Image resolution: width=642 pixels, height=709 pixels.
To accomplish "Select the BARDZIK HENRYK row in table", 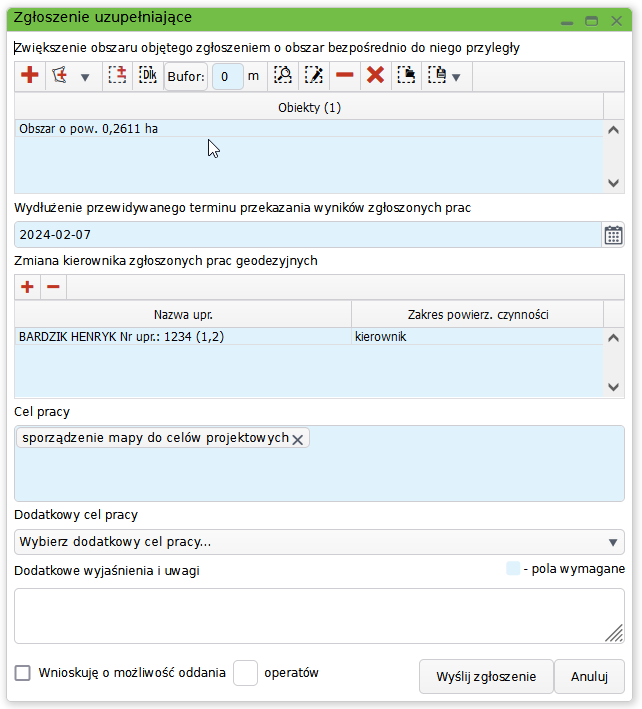I will [180, 337].
